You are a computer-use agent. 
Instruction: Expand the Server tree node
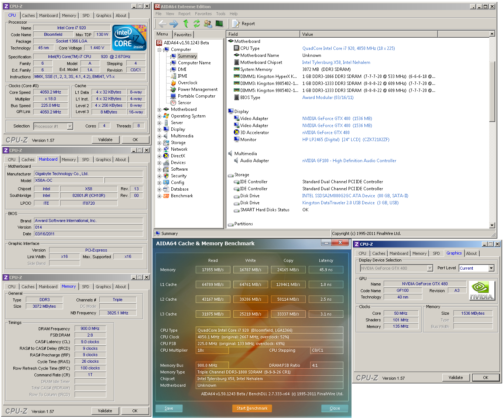pos(159,123)
